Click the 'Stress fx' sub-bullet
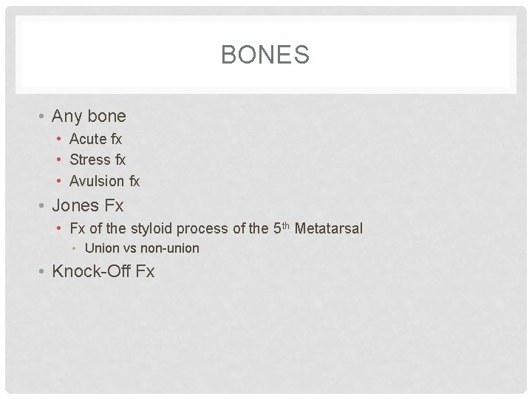Viewport: 532px width, 399px height. coord(98,160)
